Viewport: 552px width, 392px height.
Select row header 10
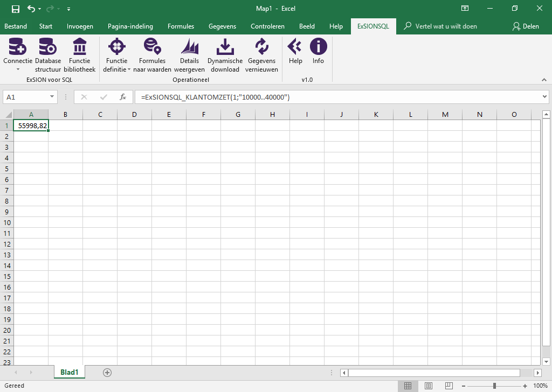[7, 222]
